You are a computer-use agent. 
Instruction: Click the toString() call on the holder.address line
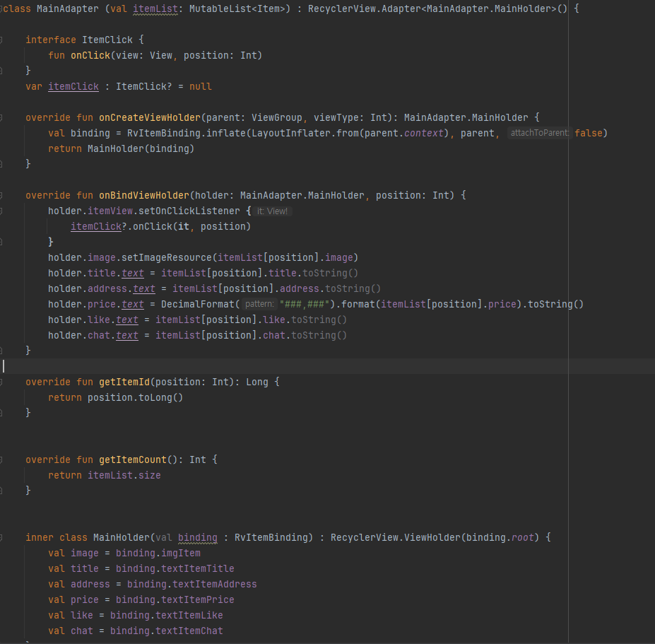(x=353, y=289)
